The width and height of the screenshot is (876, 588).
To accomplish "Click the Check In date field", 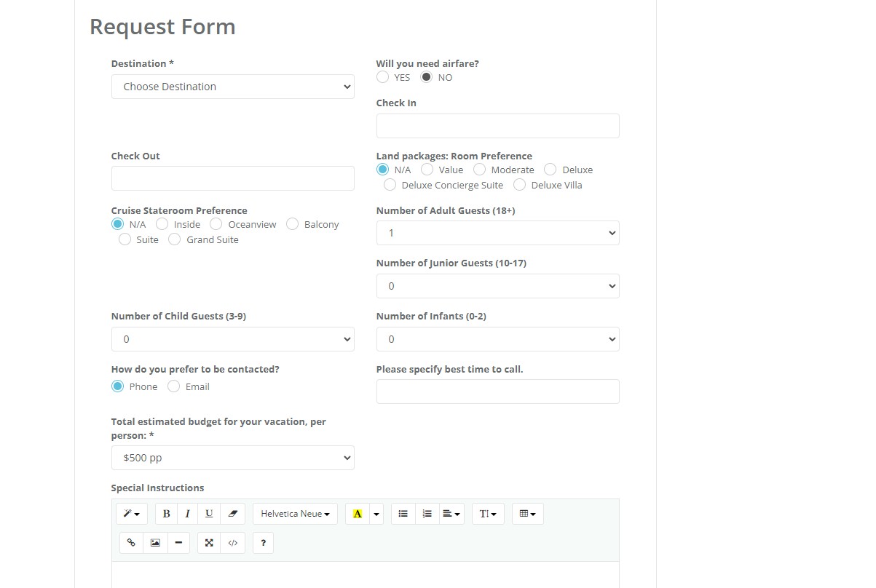I will point(497,125).
